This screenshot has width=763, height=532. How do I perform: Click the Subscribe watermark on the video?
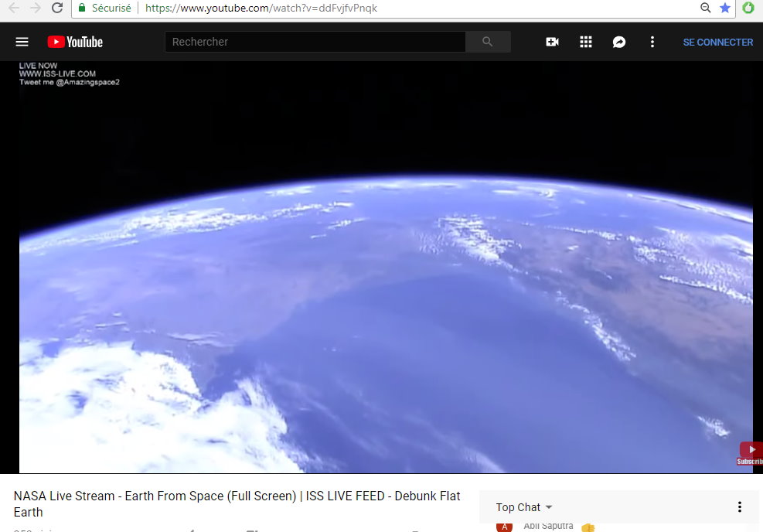(749, 454)
